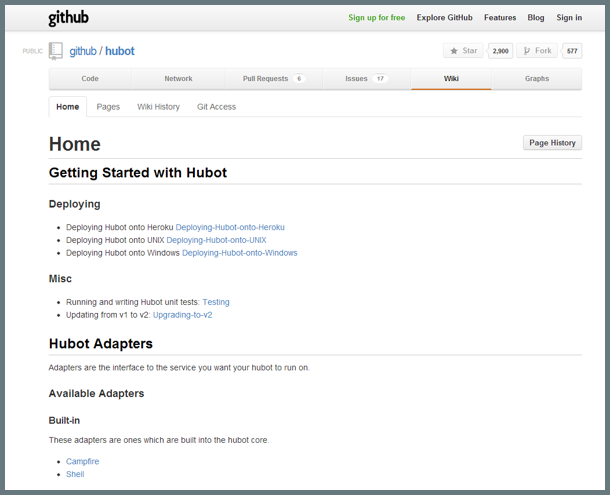Open the hubot repository link

pyautogui.click(x=120, y=51)
